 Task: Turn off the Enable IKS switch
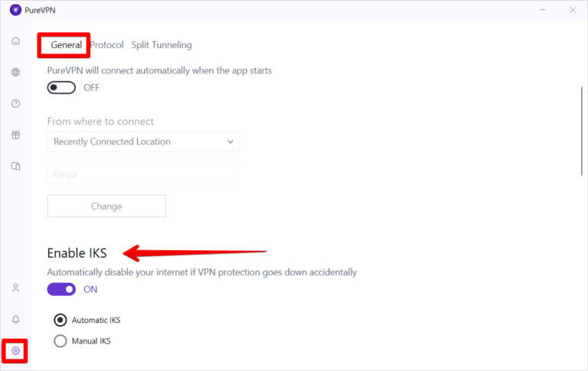(61, 289)
